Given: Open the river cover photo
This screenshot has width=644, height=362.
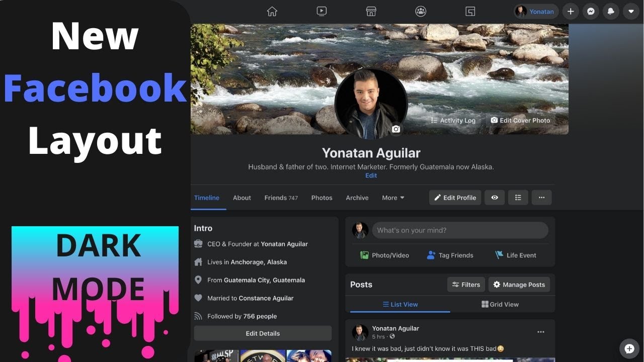Looking at the screenshot, I should 379,79.
